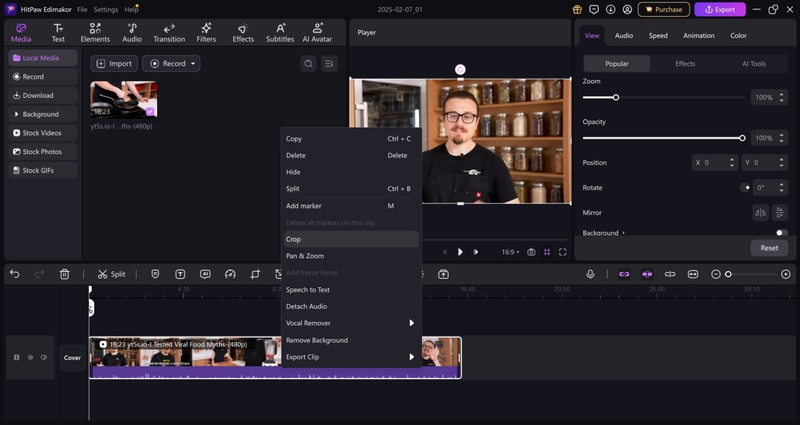Screen dimensions: 800x425
Task: Toggle the grid overlay icon in player
Action: pos(547,252)
